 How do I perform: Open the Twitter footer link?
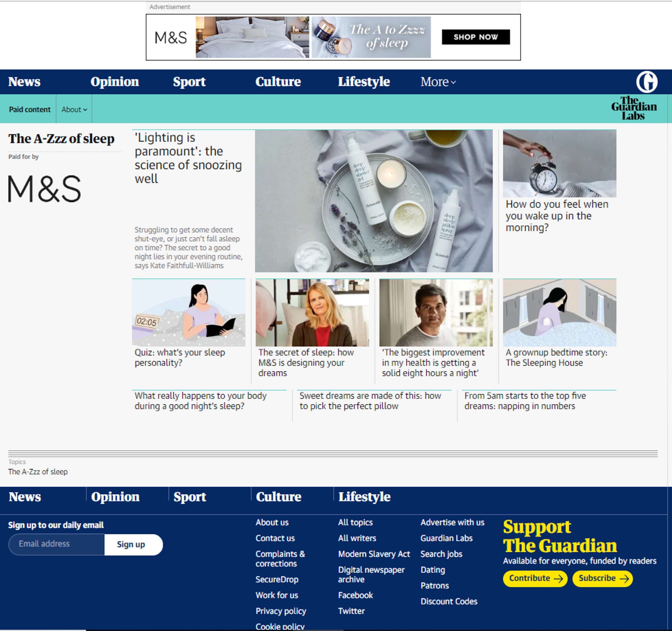click(x=351, y=611)
